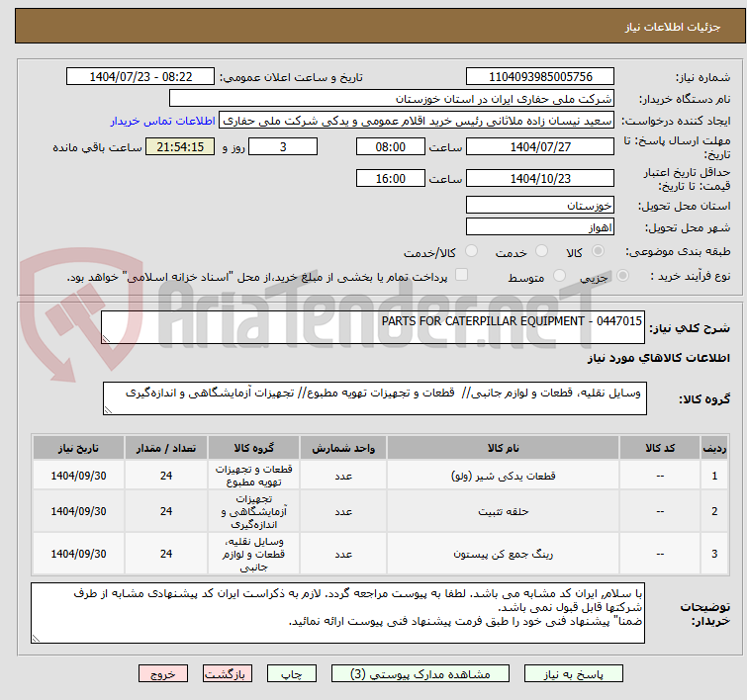Viewport: 747px width, 700px height.
Task: Toggle the Islamic treasury payment checkbox
Action: (x=461, y=277)
